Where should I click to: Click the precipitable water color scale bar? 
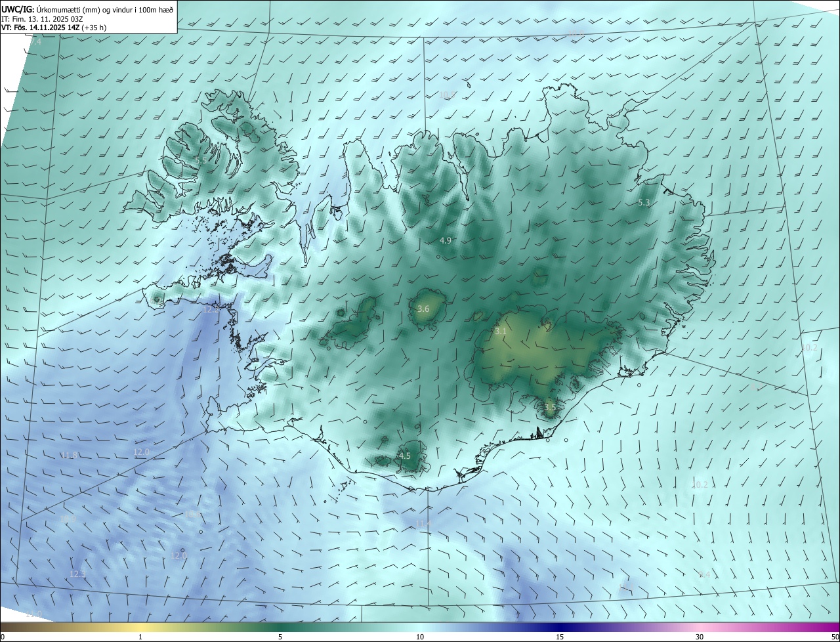[x=420, y=627]
